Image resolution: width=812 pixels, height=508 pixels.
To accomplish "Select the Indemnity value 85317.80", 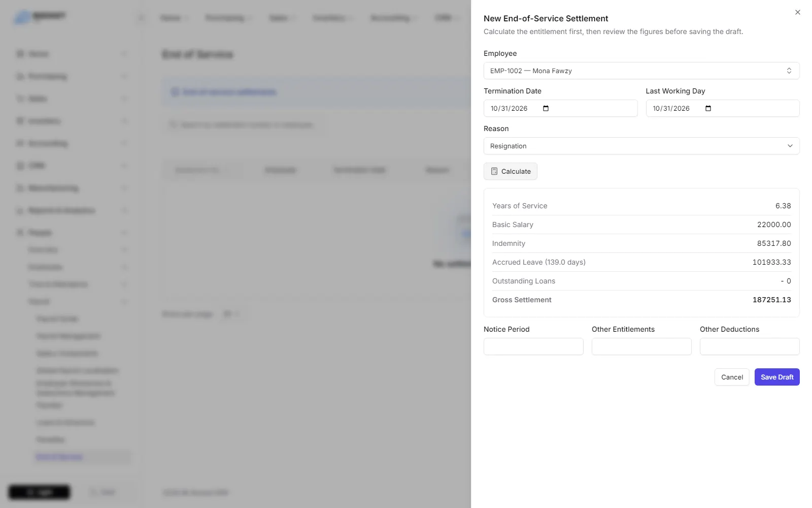I will (774, 243).
